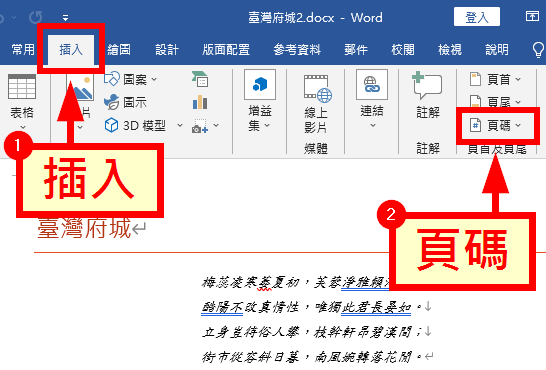The width and height of the screenshot is (546, 370).
Task: Open the 增益集 add-ins menu
Action: (x=260, y=101)
